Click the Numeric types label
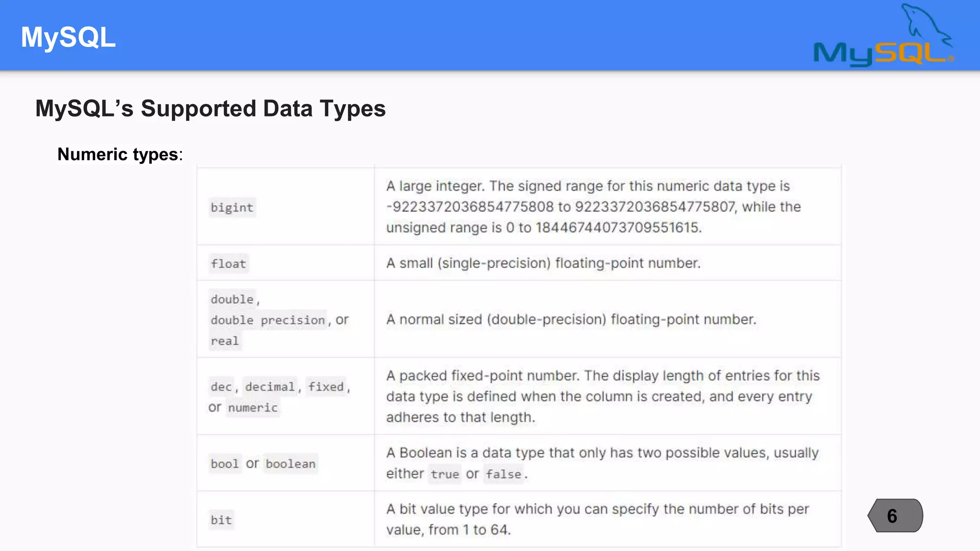 click(x=120, y=154)
